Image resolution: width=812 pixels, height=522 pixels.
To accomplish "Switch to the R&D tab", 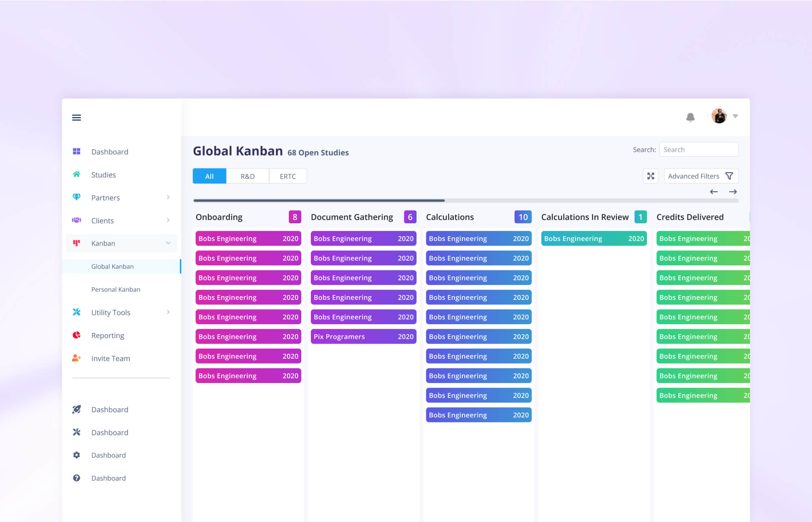I will tap(248, 176).
